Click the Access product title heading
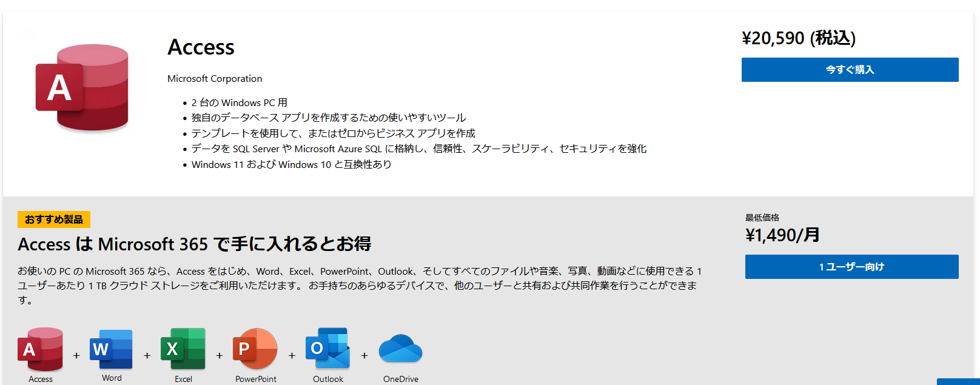The height and width of the screenshot is (385, 980). [x=201, y=47]
